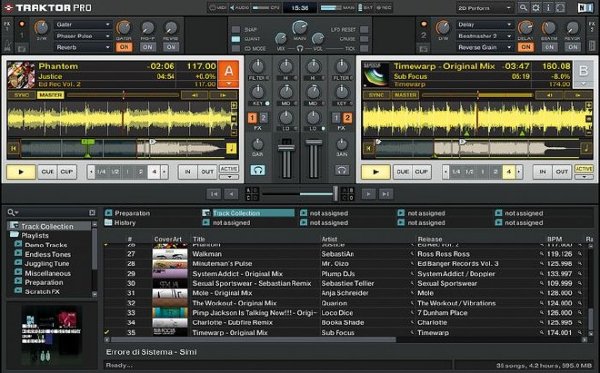Select Playlists in browser tree
The width and height of the screenshot is (600, 373).
(x=35, y=235)
